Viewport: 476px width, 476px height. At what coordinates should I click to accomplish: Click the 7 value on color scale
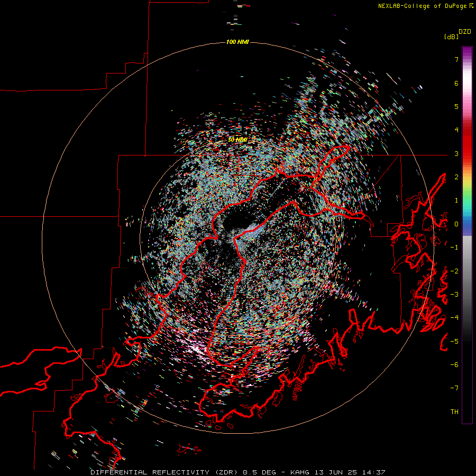click(x=456, y=59)
